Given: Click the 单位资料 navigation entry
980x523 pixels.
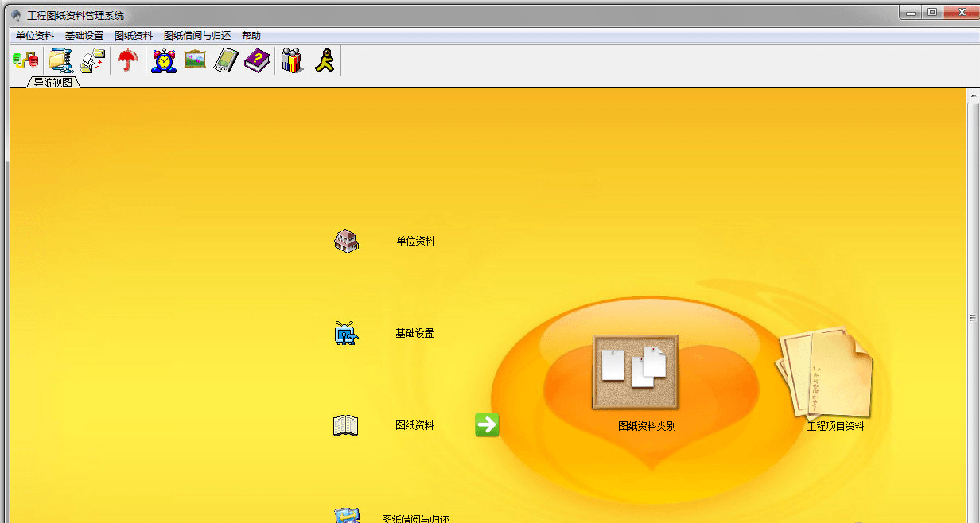Looking at the screenshot, I should [415, 242].
